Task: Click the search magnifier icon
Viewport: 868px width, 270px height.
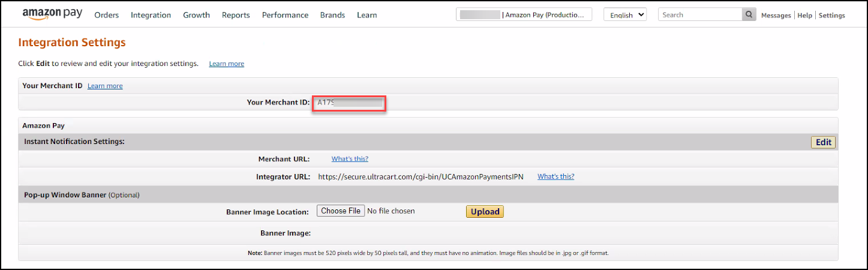Action: 749,15
